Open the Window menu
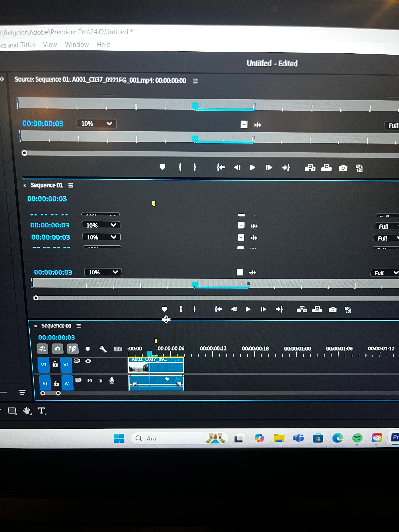This screenshot has width=399, height=532. (x=77, y=44)
